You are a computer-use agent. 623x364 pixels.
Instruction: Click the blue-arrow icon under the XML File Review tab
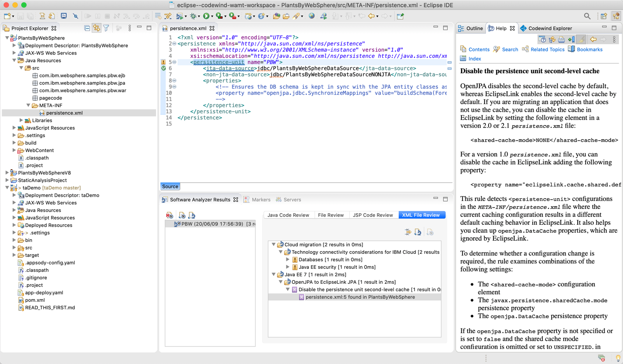click(418, 232)
